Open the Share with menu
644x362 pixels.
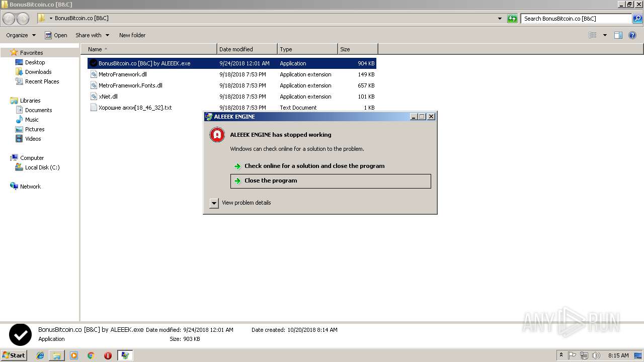click(92, 35)
